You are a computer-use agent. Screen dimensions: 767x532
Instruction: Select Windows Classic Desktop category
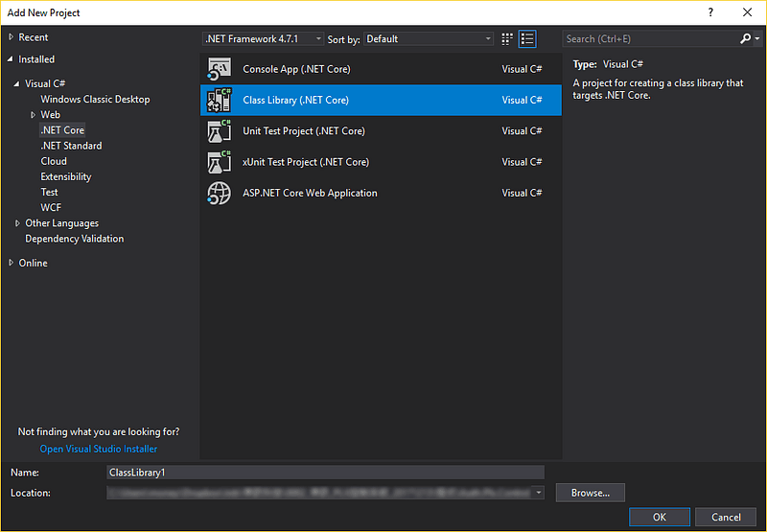[x=95, y=100]
